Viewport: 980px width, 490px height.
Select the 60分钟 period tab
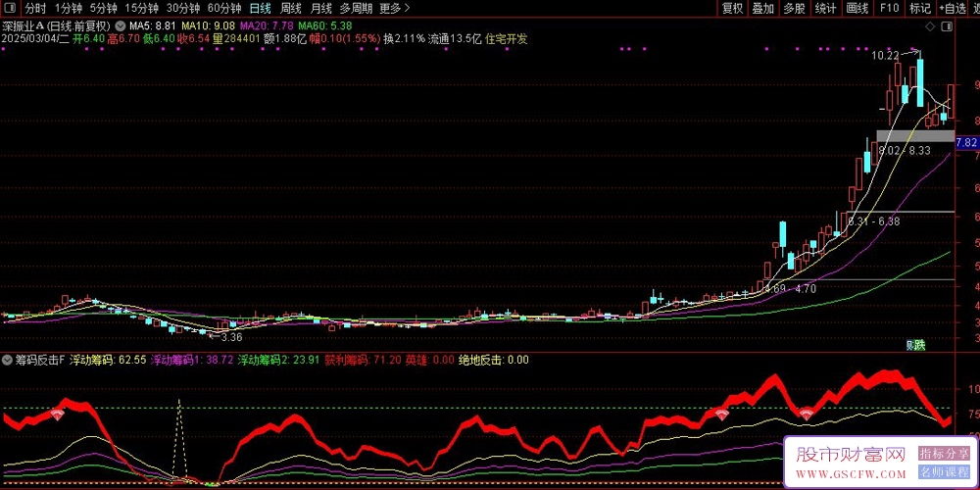point(223,8)
